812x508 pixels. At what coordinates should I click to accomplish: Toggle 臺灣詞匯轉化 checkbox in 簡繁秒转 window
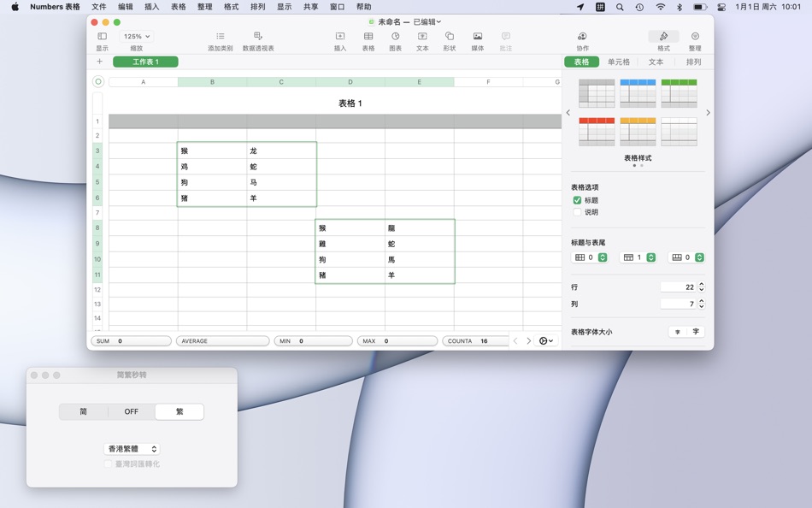tap(108, 464)
